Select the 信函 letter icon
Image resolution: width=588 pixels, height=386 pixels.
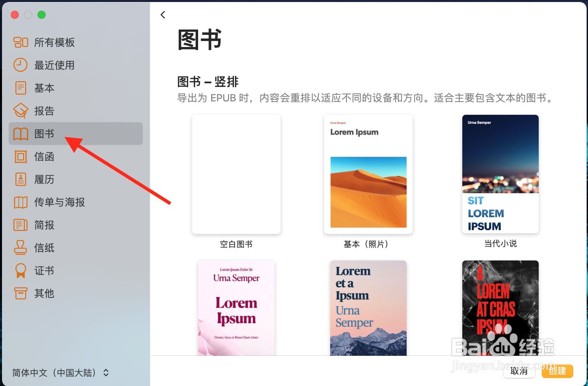pos(20,157)
